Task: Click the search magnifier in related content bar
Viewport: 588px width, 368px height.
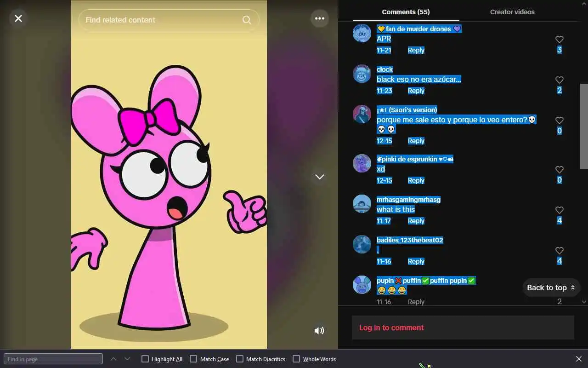Action: tap(247, 20)
